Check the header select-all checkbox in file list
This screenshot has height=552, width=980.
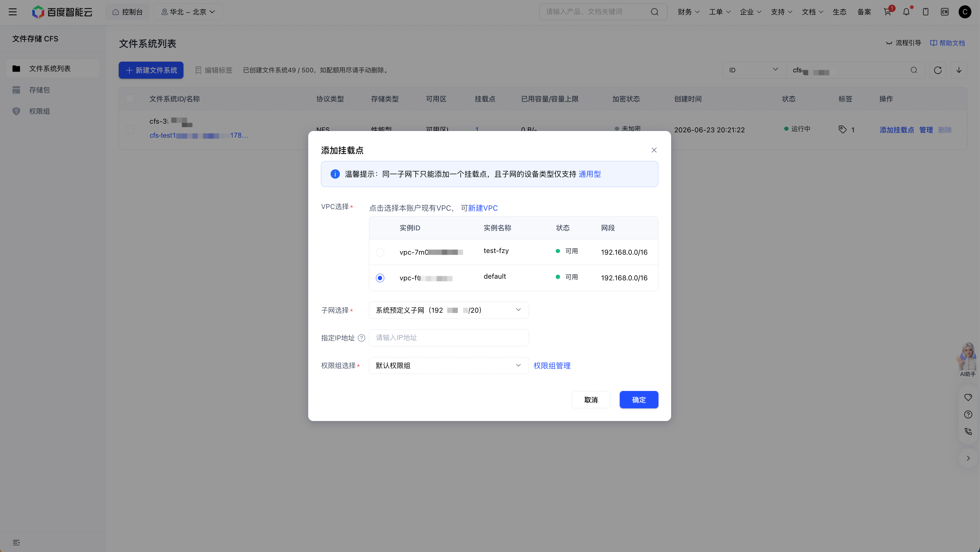130,99
